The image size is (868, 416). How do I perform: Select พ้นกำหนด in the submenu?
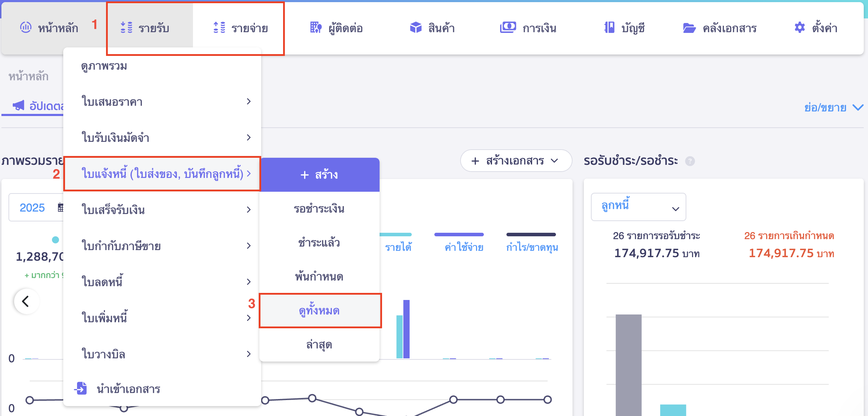click(319, 277)
